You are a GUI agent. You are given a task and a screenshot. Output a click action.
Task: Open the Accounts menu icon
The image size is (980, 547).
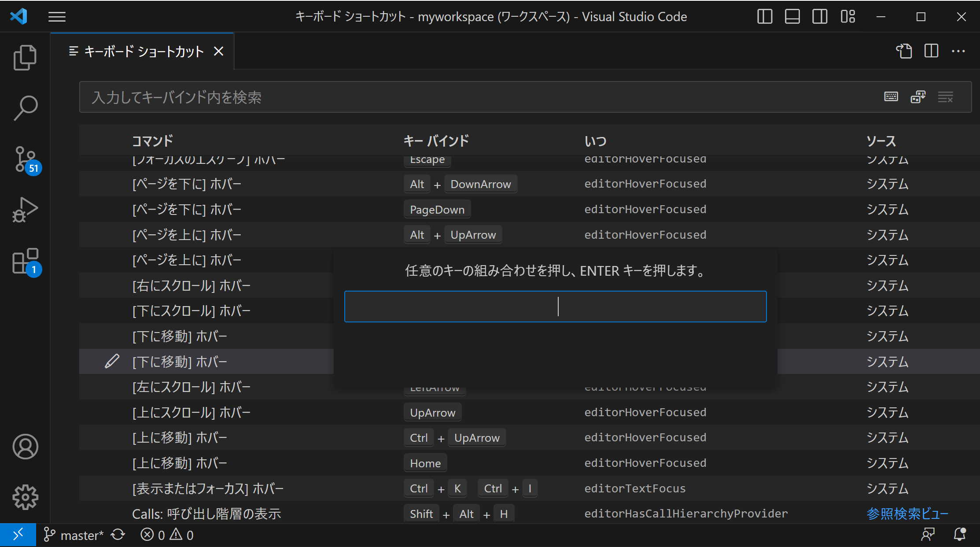click(25, 447)
